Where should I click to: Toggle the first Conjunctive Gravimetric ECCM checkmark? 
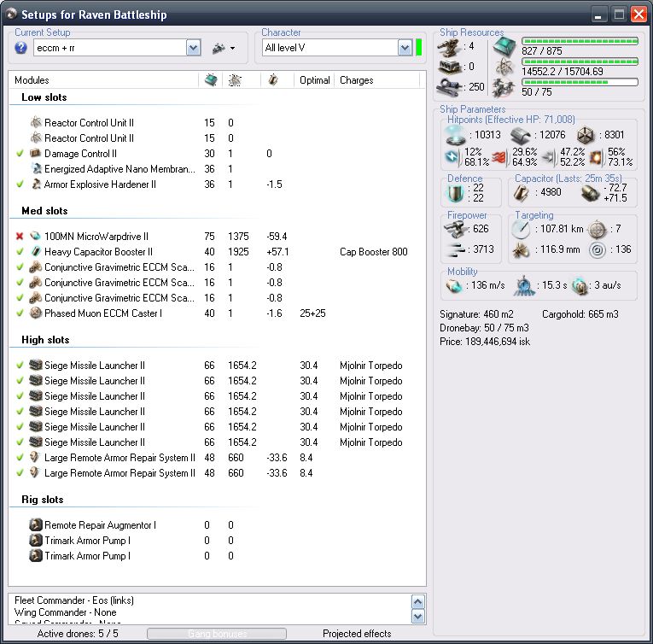[x=20, y=266]
